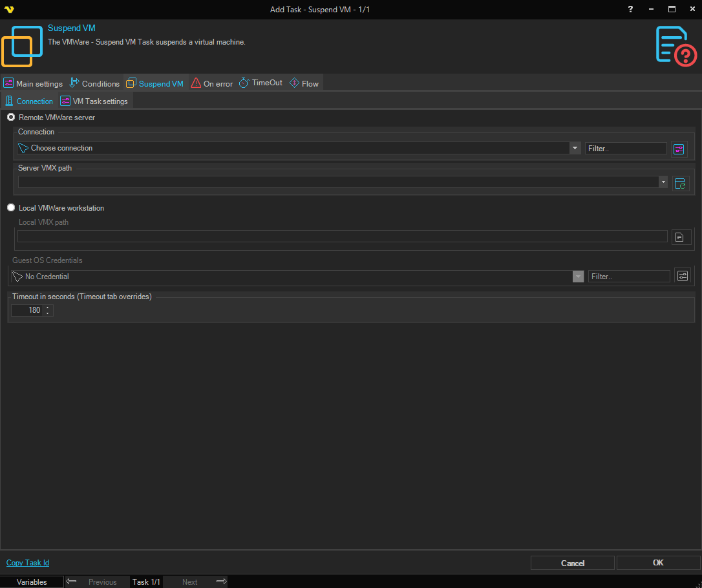Click the Copy Task Id link
Image resolution: width=702 pixels, height=588 pixels.
(x=28, y=563)
